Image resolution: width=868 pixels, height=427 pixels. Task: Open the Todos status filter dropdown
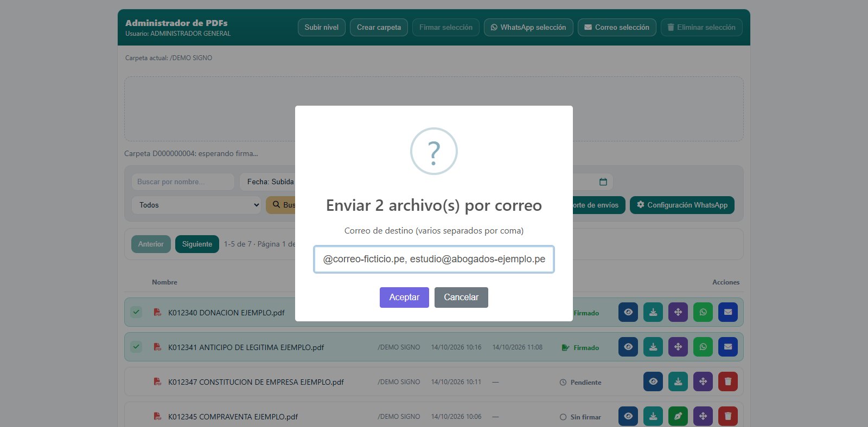click(196, 205)
